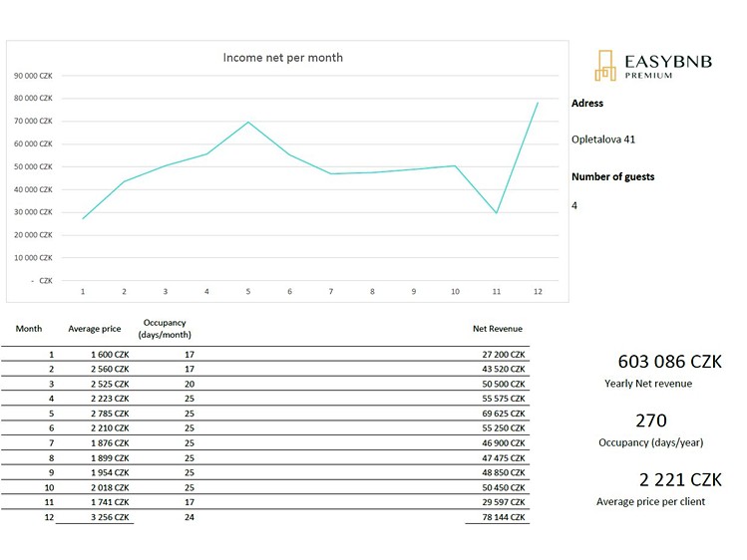Click net revenue cell '29 597 CZK'

(x=503, y=502)
